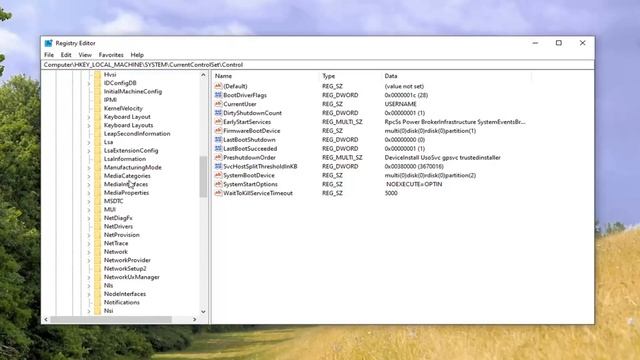
Task: Click the Network folder icon
Action: (98, 252)
